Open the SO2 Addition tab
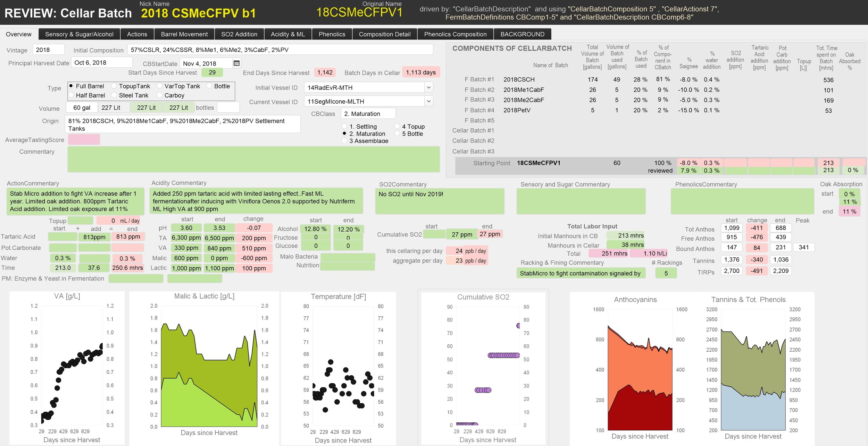The height and width of the screenshot is (446, 868). 239,34
